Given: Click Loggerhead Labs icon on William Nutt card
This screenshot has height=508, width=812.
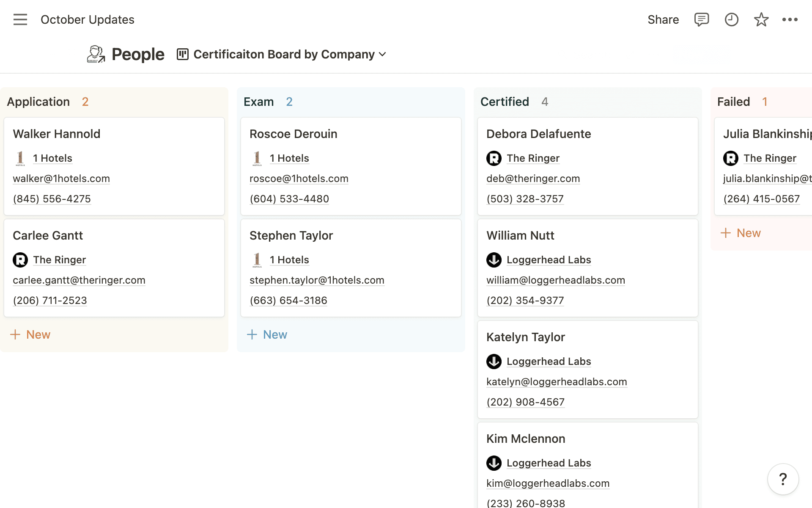Looking at the screenshot, I should (x=494, y=259).
